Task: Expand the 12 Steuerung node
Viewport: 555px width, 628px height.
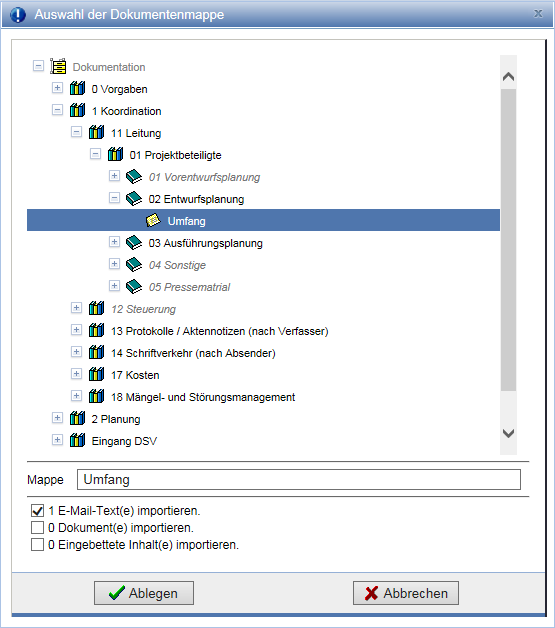Action: 76,308
